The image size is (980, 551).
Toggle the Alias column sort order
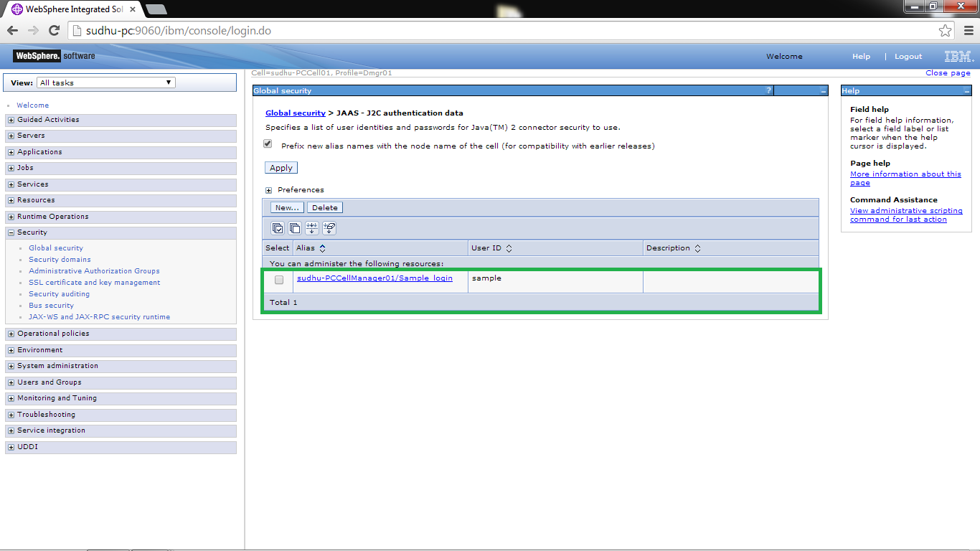tap(321, 248)
